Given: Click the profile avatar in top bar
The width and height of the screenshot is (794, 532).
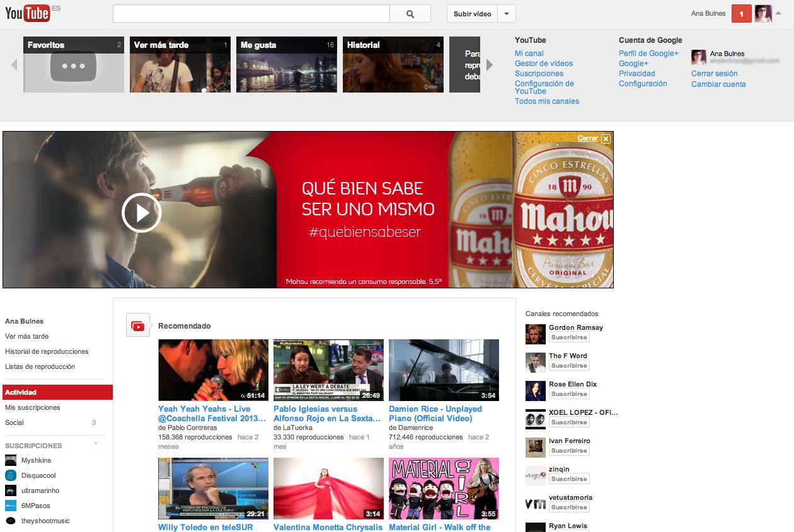Looking at the screenshot, I should click(x=762, y=14).
